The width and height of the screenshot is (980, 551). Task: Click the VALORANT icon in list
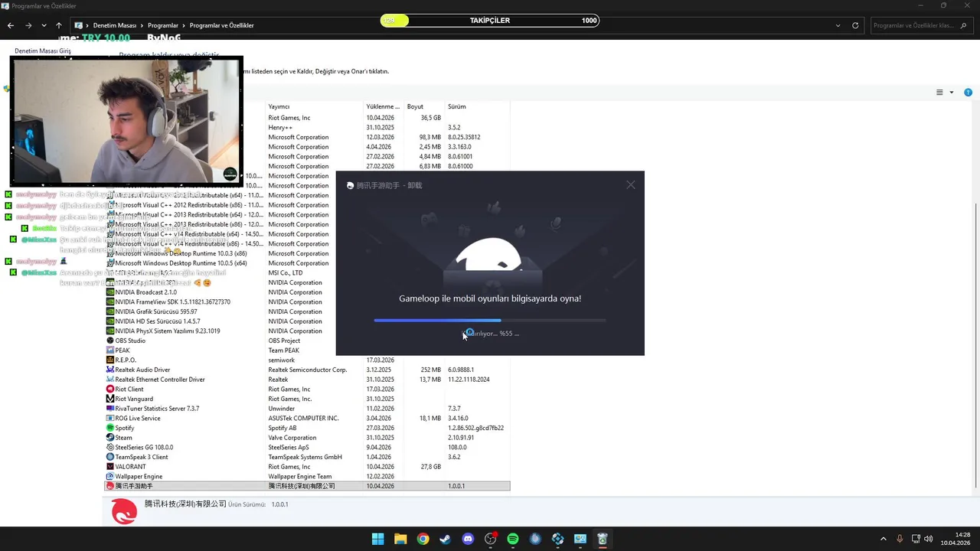(110, 467)
